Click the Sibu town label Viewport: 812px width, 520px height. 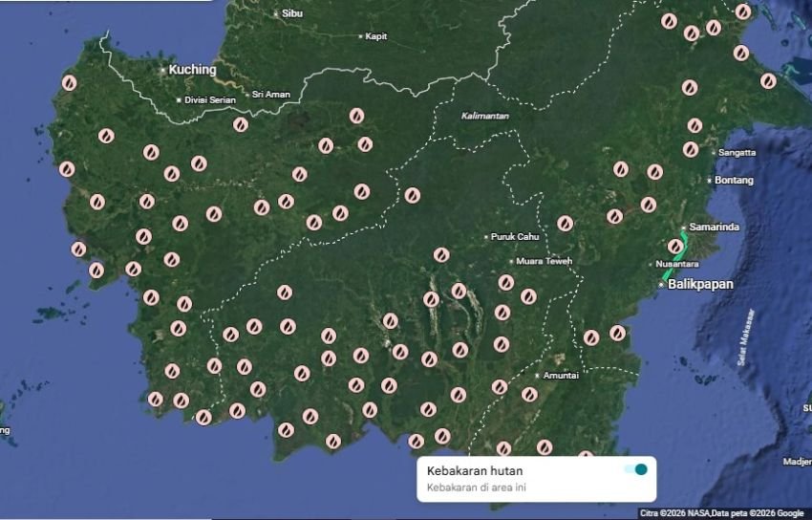[292, 13]
